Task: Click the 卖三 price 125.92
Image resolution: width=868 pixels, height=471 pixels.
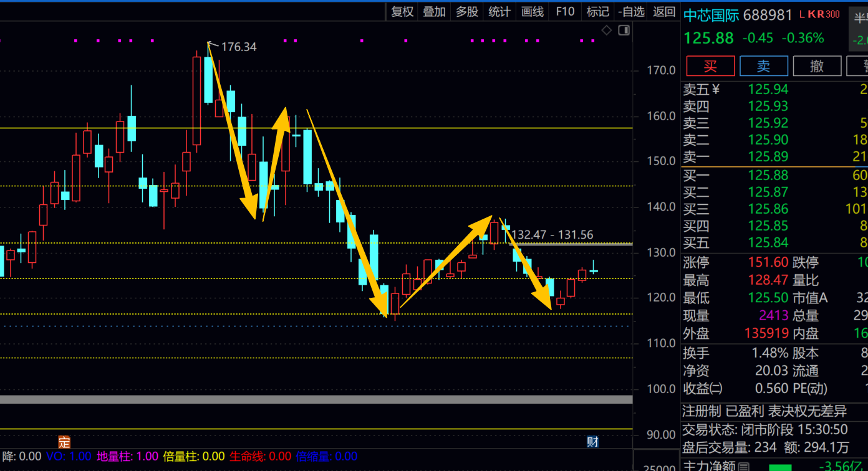Action: 768,123
